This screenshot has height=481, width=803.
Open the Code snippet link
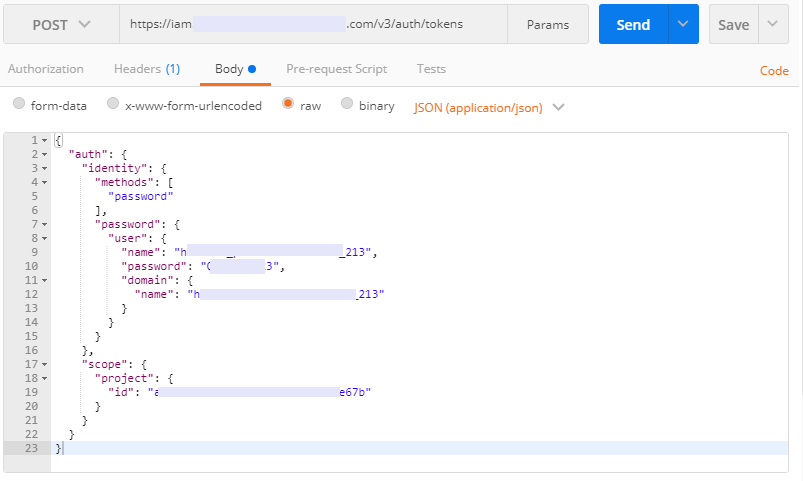click(774, 71)
